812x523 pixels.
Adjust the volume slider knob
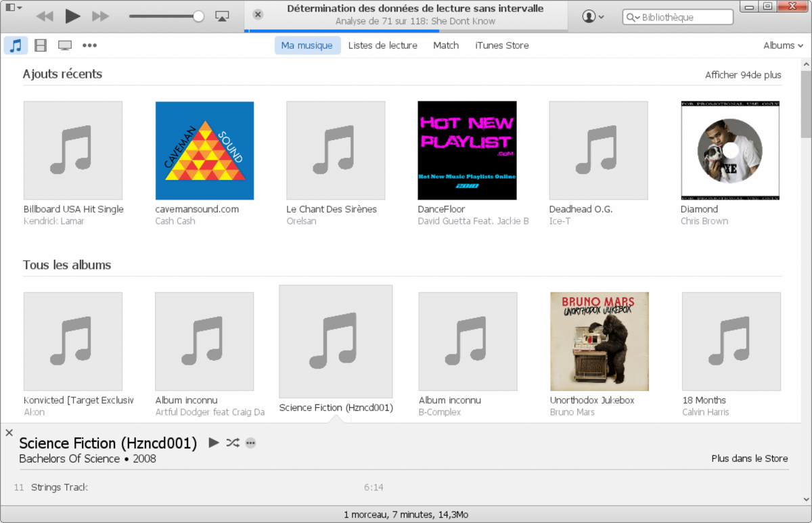pos(198,16)
